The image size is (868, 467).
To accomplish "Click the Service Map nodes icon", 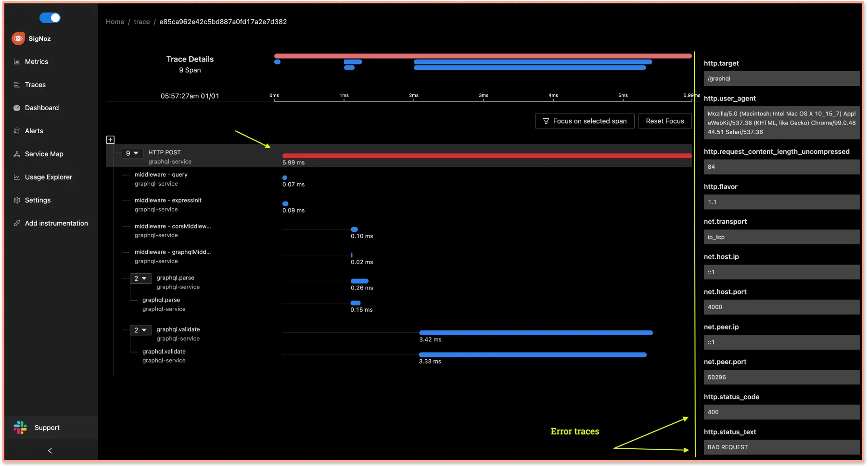I will tap(17, 154).
